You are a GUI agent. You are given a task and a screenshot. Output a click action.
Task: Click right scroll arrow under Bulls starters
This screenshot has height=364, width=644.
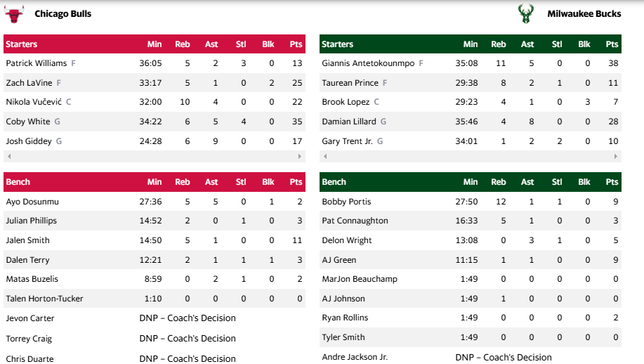coord(301,156)
